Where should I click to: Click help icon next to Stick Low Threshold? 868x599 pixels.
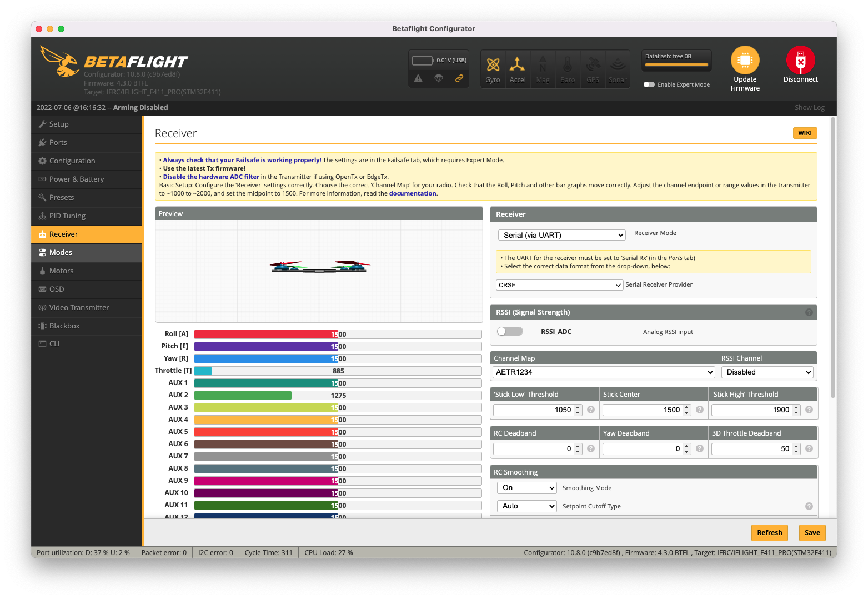[591, 410]
